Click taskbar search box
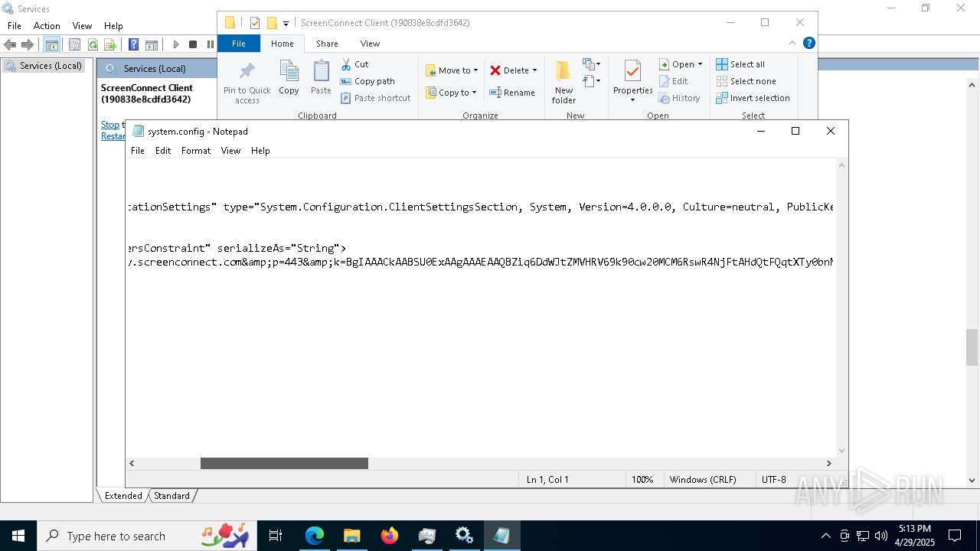This screenshot has width=980, height=551. [148, 536]
